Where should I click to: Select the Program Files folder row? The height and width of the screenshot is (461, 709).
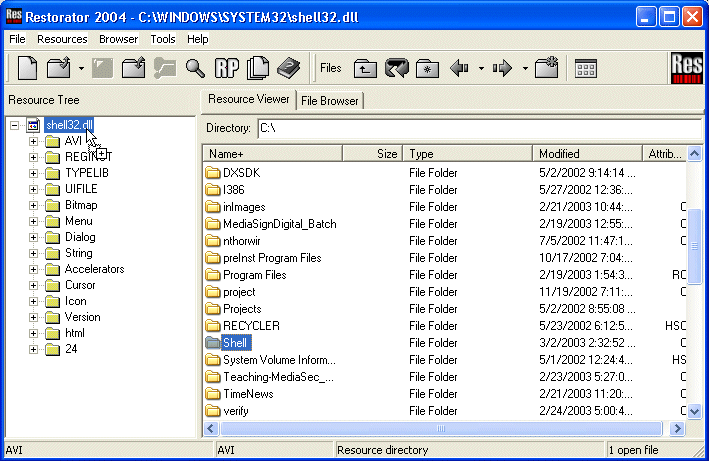click(444, 275)
